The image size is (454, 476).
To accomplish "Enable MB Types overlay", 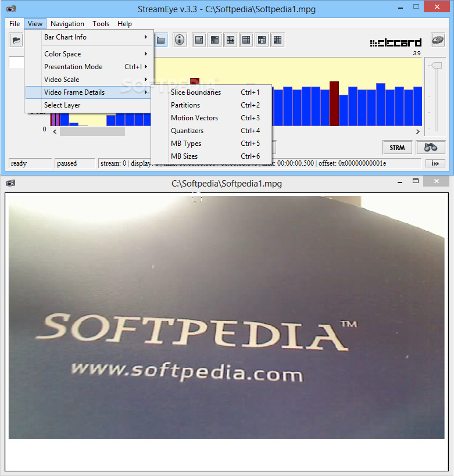I will coord(212,144).
